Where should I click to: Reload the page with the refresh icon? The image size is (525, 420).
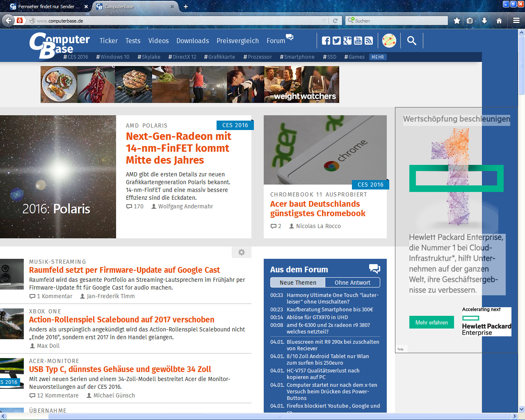point(335,21)
